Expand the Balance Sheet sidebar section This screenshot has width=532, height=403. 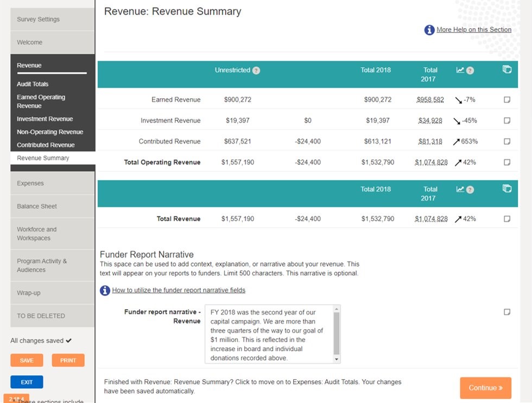pyautogui.click(x=52, y=206)
